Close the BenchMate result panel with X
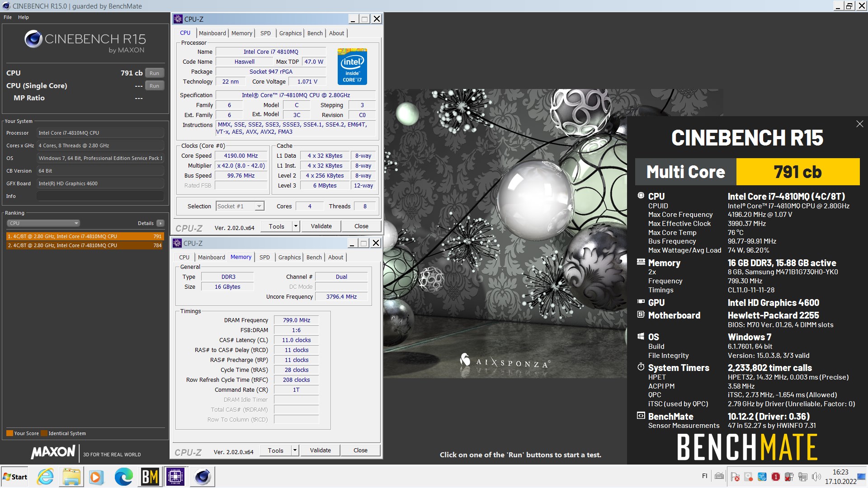Screen dimensions: 868x488 (859, 124)
